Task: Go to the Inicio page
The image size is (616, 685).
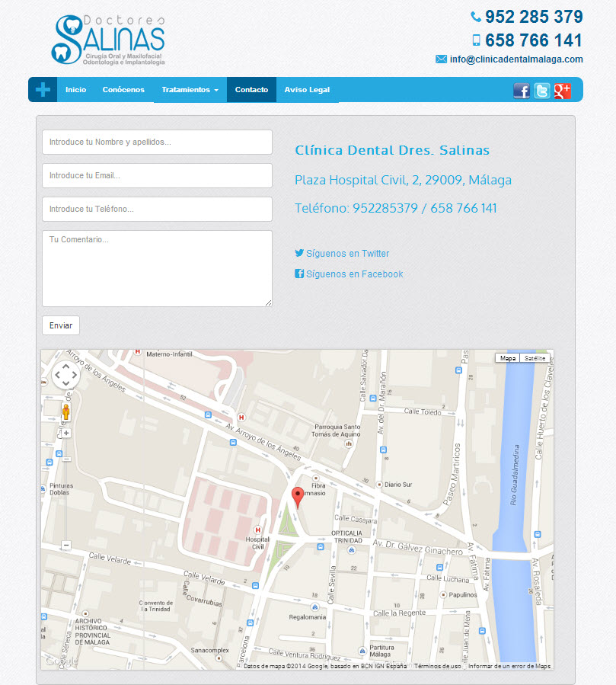Action: click(x=75, y=90)
